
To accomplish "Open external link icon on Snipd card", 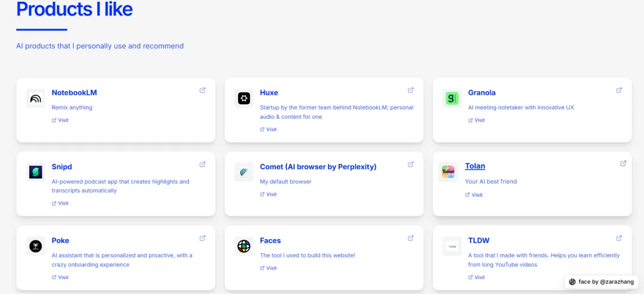I will tap(203, 164).
